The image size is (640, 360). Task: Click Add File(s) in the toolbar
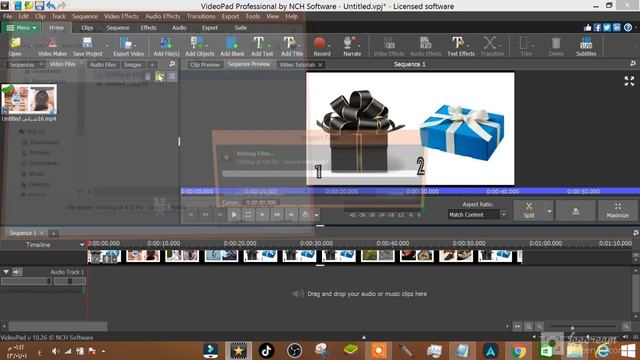[166, 46]
